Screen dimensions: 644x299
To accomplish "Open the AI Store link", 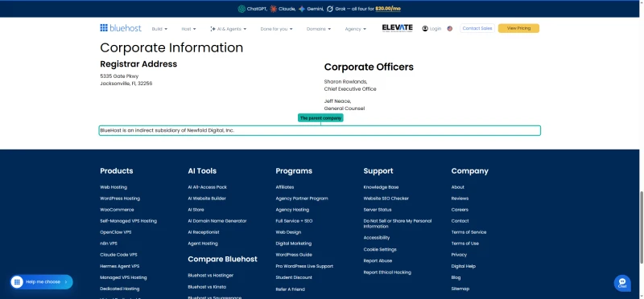I will [x=196, y=210].
